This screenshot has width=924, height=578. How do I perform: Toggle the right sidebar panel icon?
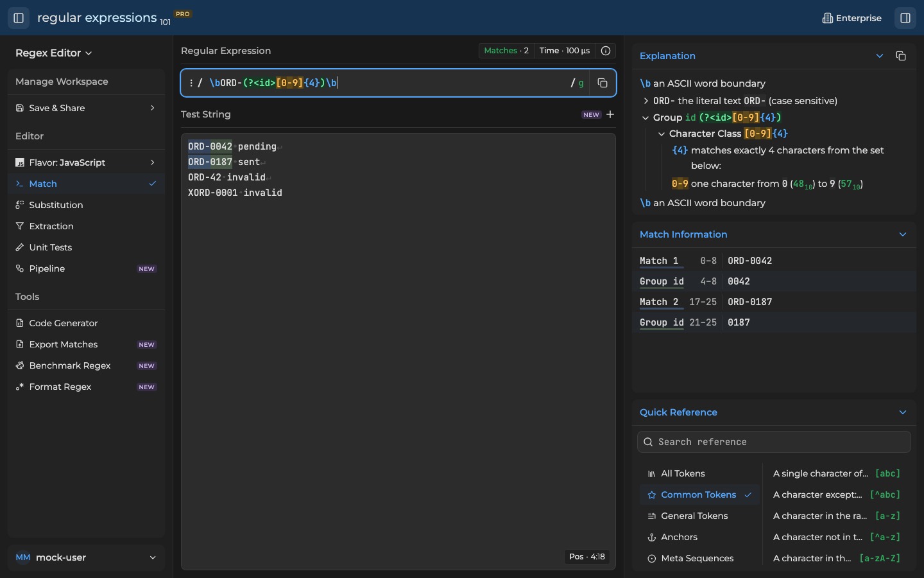click(x=906, y=18)
